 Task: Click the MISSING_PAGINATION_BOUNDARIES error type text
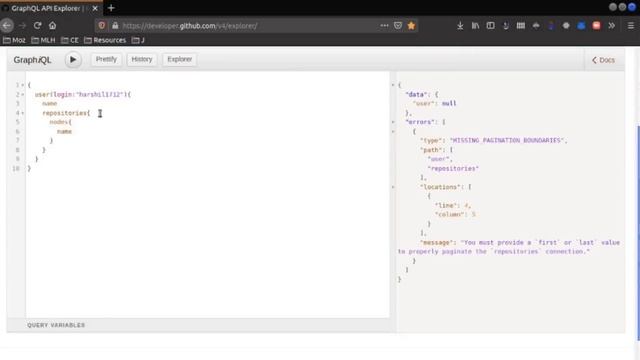click(507, 140)
